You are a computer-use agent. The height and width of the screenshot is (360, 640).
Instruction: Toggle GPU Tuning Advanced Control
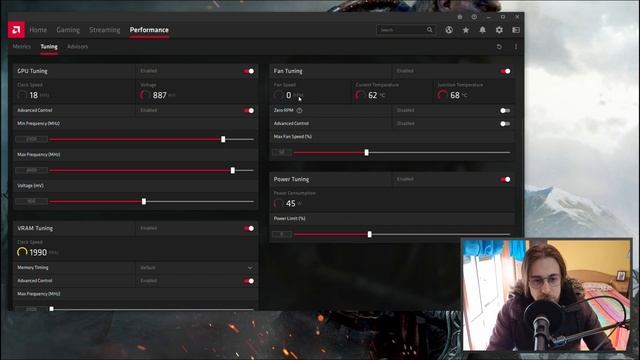pos(249,110)
